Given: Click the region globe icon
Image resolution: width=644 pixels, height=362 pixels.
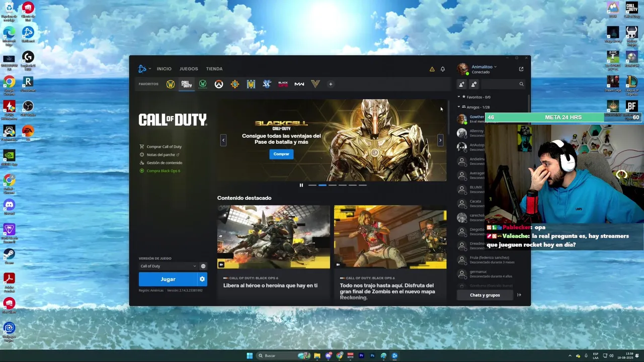Looking at the screenshot, I should (203, 266).
